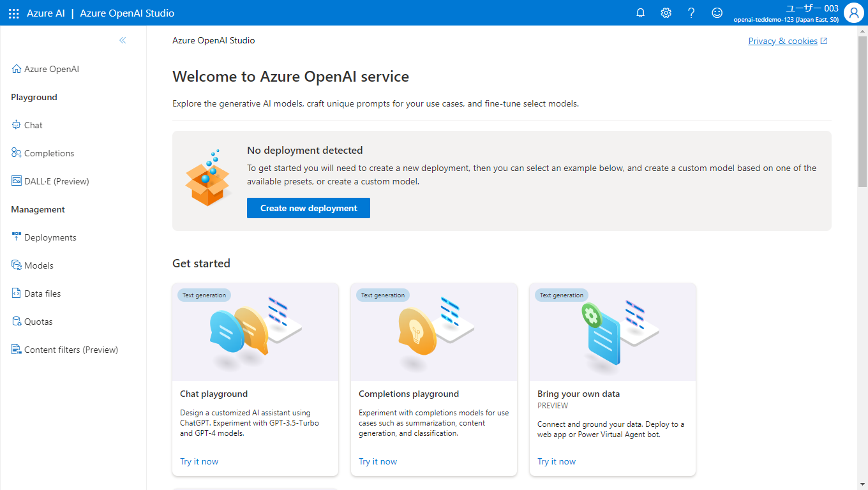Click the Chat playground card illustration

[255, 332]
